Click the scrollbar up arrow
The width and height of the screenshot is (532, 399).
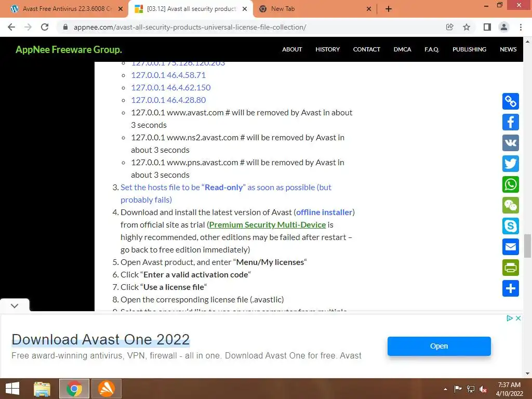[527, 42]
